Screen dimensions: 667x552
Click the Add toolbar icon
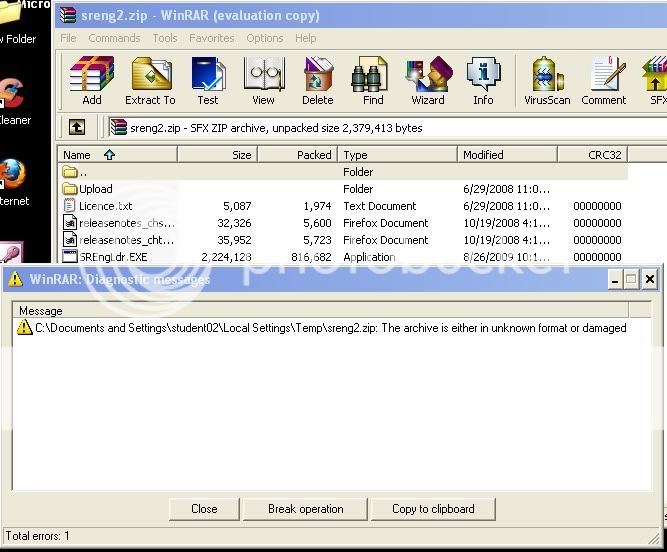92,74
